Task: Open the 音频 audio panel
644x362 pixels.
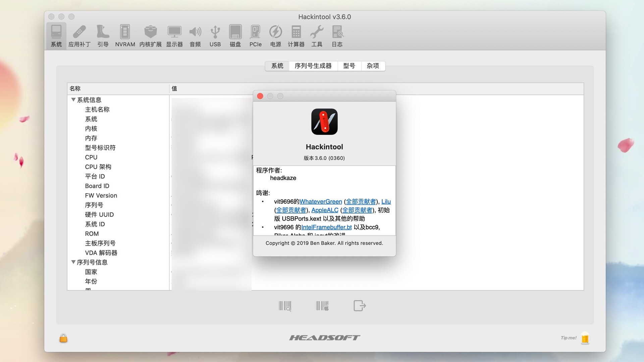Action: coord(195,35)
